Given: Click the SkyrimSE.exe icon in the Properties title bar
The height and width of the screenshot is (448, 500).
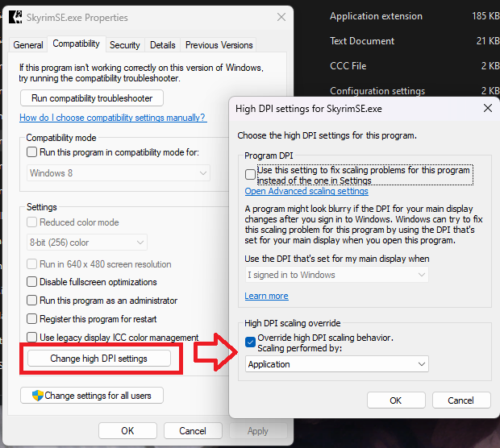Looking at the screenshot, I should pos(15,17).
